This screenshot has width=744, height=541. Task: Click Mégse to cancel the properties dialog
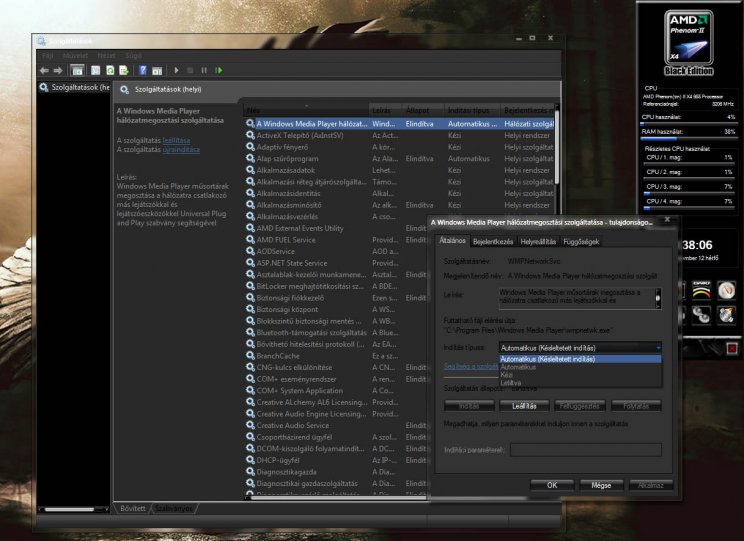[601, 485]
